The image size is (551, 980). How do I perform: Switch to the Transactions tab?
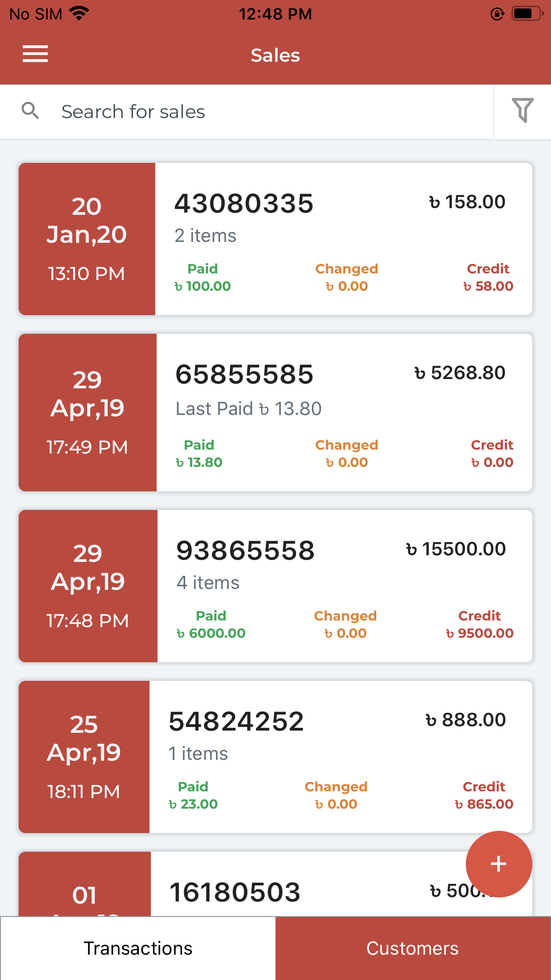click(x=138, y=948)
